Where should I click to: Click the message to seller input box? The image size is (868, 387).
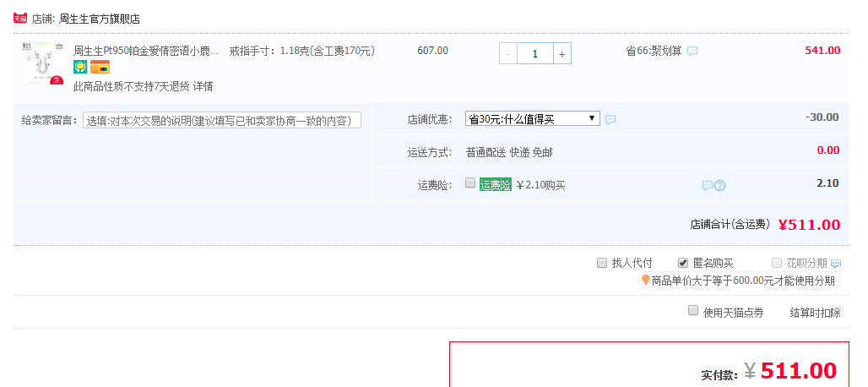click(222, 120)
